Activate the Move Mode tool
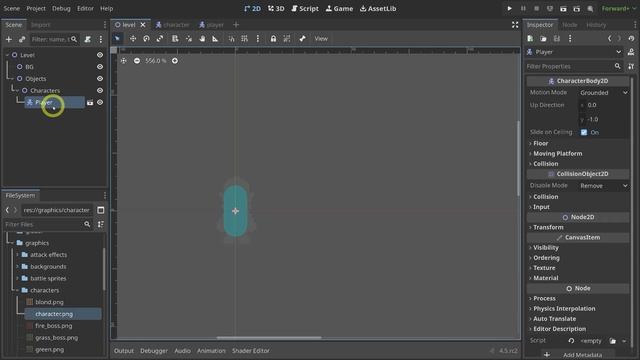 [x=133, y=39]
